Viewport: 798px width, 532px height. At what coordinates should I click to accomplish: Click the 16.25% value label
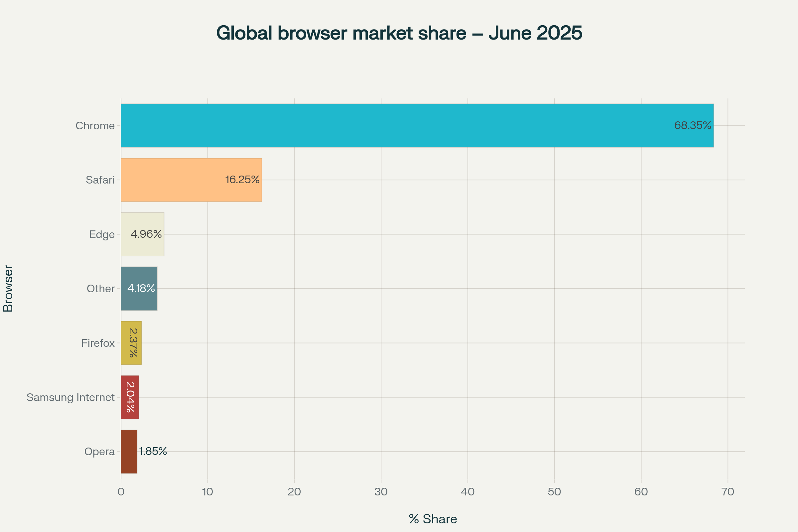(x=242, y=180)
